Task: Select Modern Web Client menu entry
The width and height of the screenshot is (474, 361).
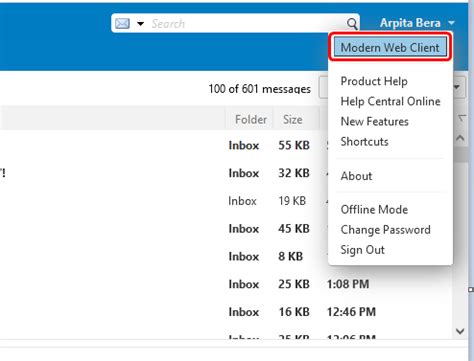Action: click(x=390, y=48)
